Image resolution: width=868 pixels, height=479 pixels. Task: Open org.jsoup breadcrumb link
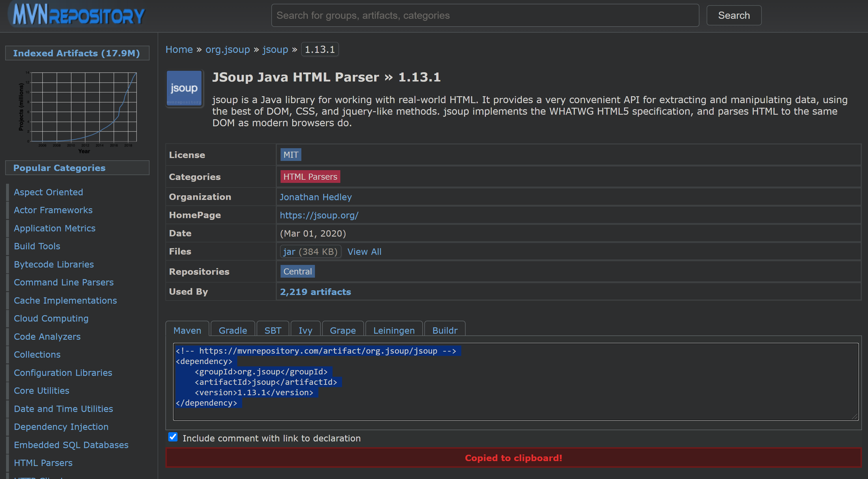click(227, 50)
